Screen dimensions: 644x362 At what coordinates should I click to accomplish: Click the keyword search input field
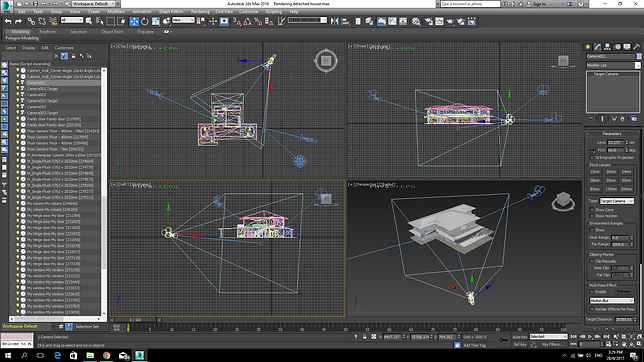coord(470,4)
